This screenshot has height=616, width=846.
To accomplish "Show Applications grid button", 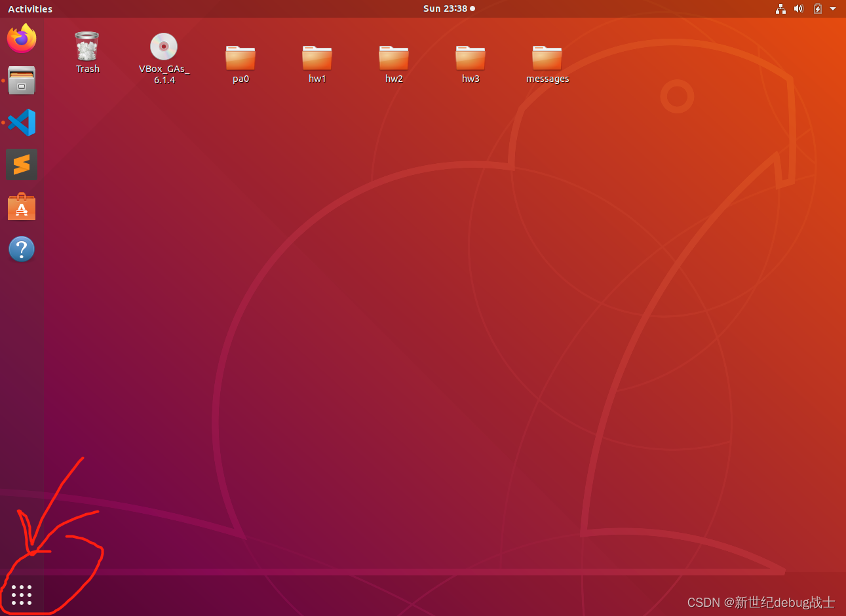I will 22,595.
